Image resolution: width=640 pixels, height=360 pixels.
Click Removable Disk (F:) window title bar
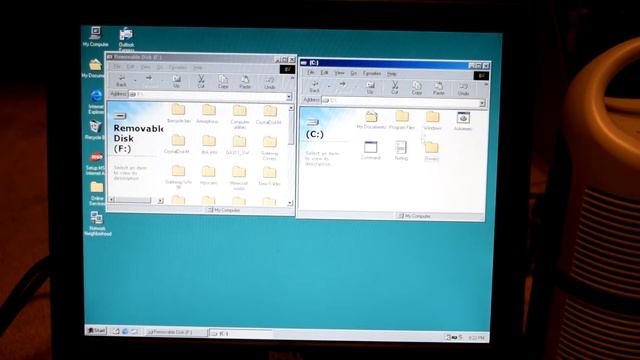[200, 58]
